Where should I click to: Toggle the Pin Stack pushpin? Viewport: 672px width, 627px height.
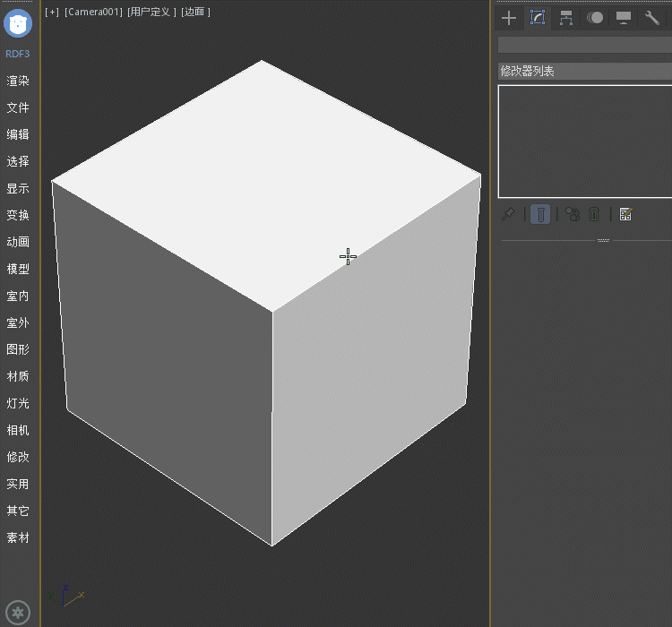pyautogui.click(x=508, y=214)
